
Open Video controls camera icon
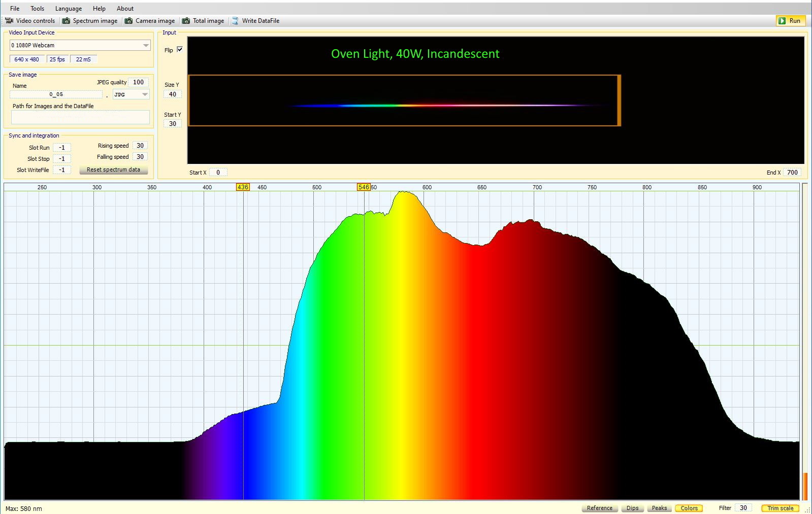[9, 21]
